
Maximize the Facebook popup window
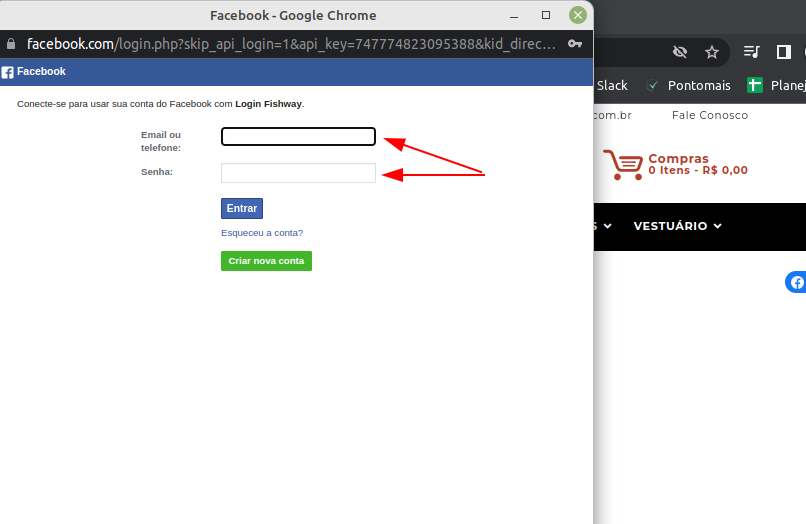pos(546,15)
